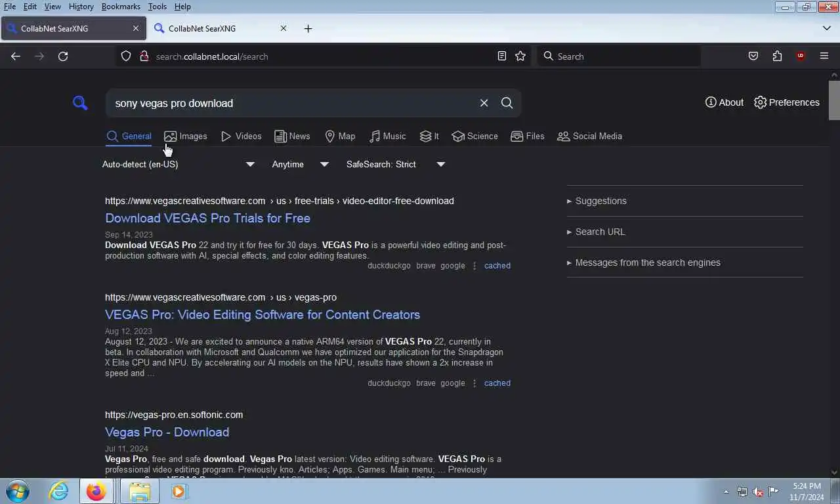Image resolution: width=840 pixels, height=504 pixels.
Task: Select the General search category
Action: 129,136
